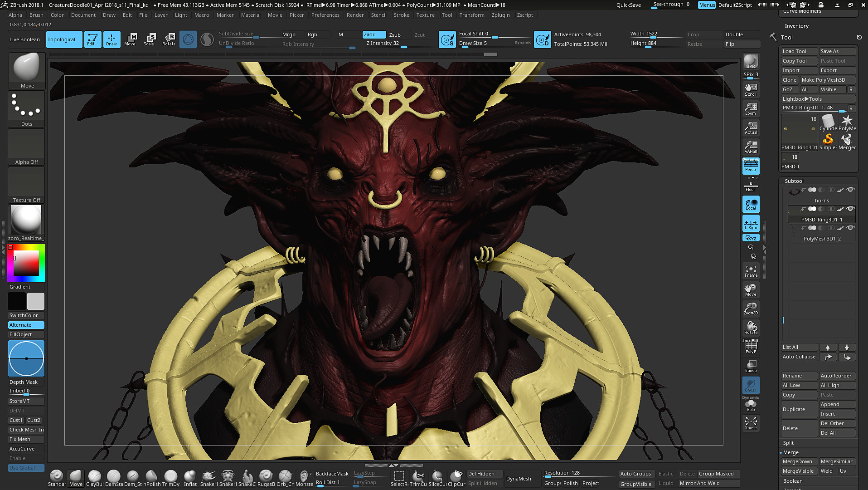Click the QuickSave button
This screenshot has width=868, height=490.
coord(628,5)
